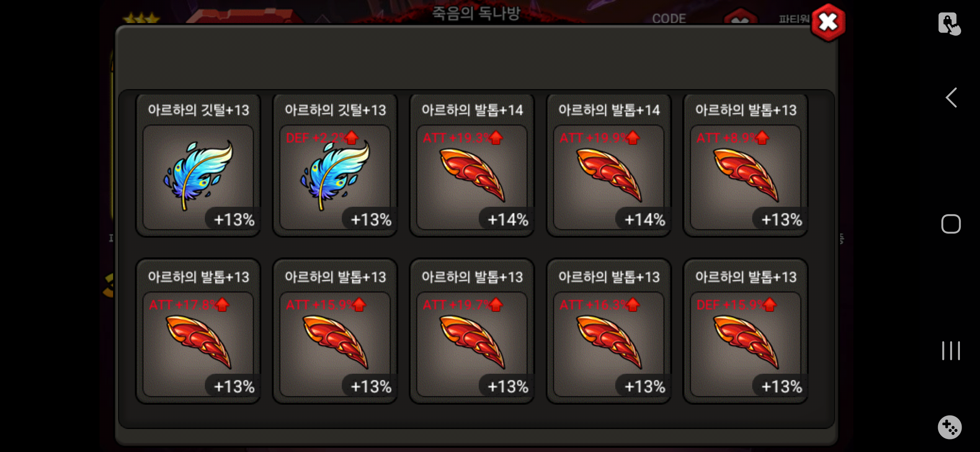Screen dimensions: 980x452
Task: Select the claw item with ATT +17.8%
Action: coord(198,331)
